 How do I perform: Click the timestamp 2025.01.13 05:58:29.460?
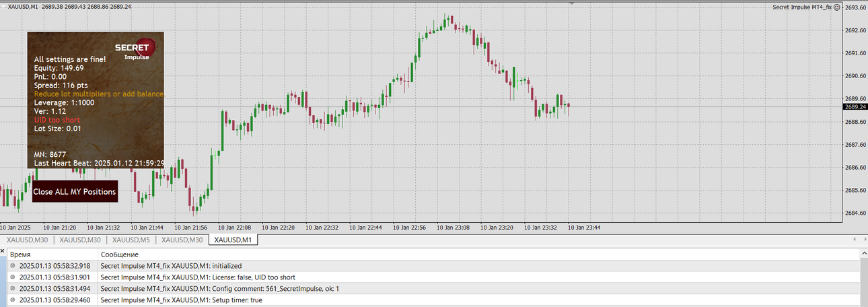54,300
